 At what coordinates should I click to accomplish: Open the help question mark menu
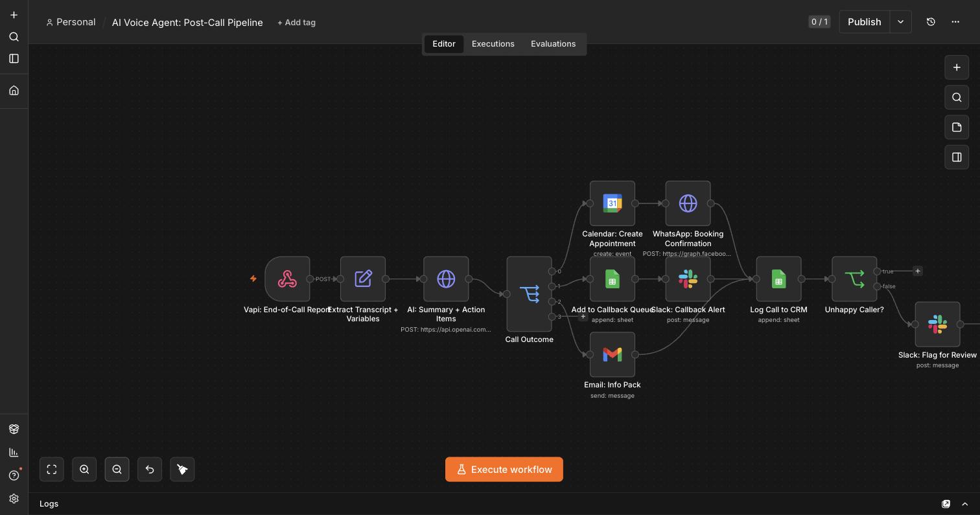tap(14, 475)
